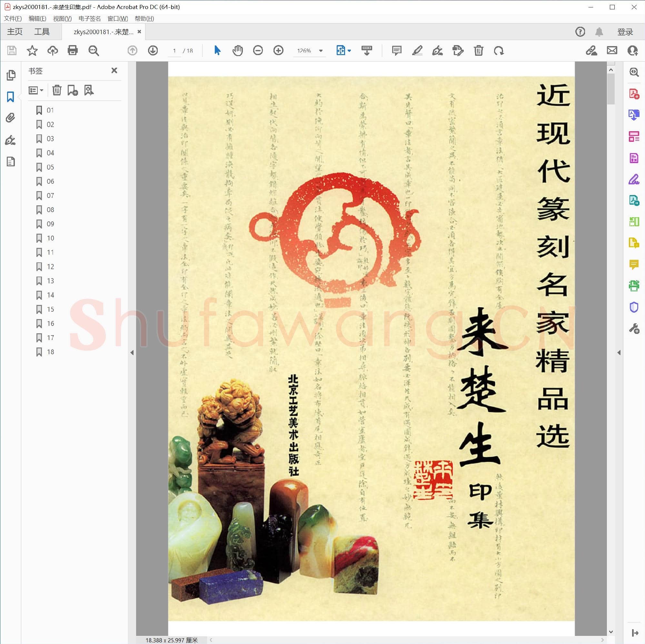Image resolution: width=645 pixels, height=644 pixels.
Task: Open the 编辑 menu
Action: (37, 18)
